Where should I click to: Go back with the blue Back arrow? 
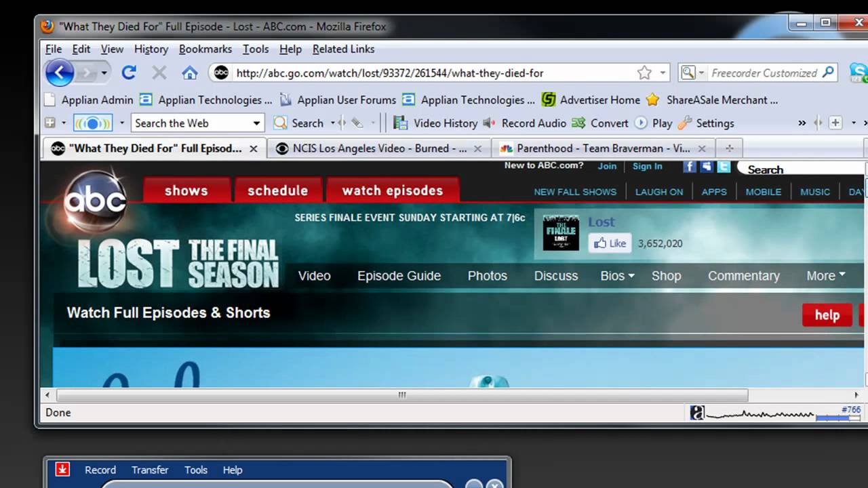click(x=60, y=73)
